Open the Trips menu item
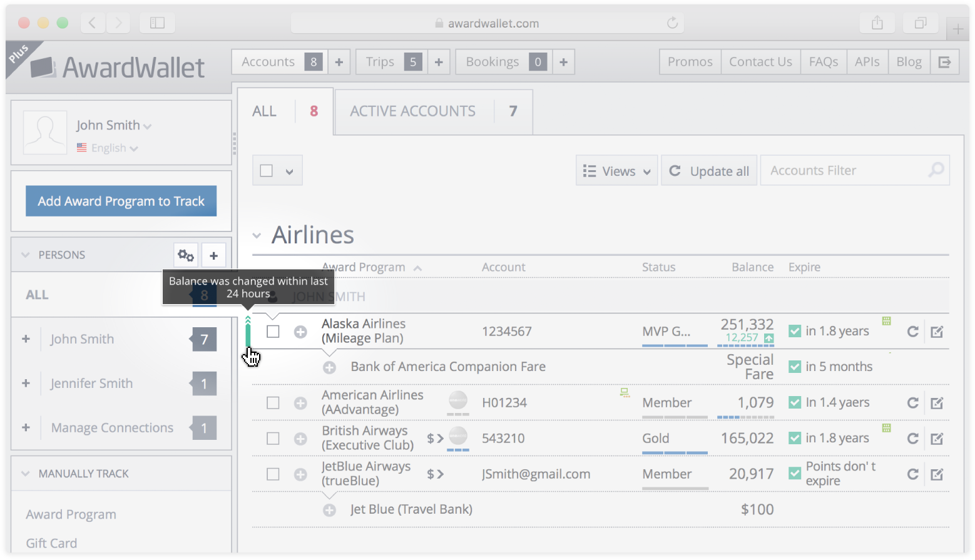 tap(392, 62)
